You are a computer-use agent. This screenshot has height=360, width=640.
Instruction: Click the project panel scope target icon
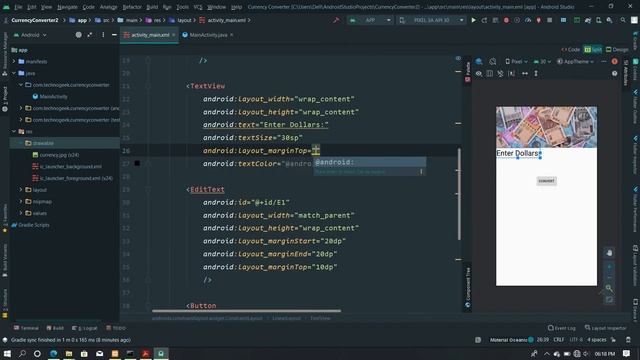click(78, 35)
